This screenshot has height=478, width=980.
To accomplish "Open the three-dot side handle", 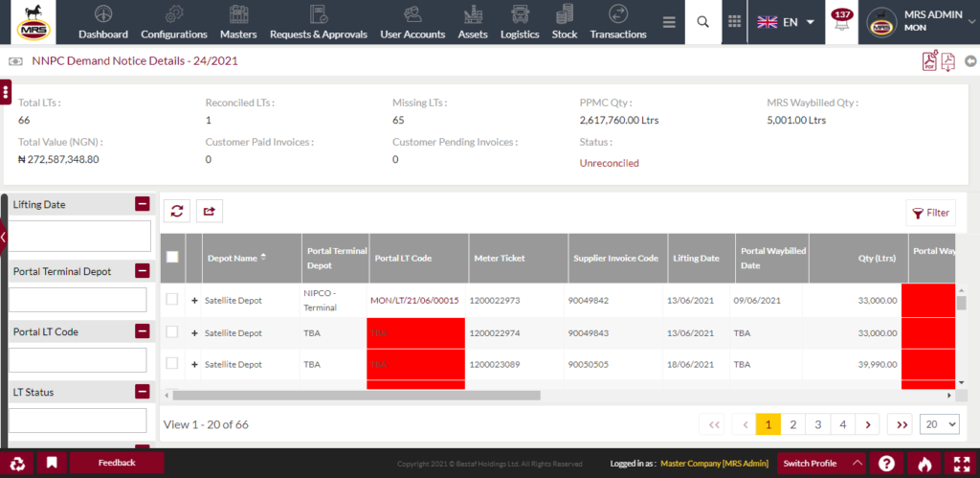I will click(x=6, y=92).
